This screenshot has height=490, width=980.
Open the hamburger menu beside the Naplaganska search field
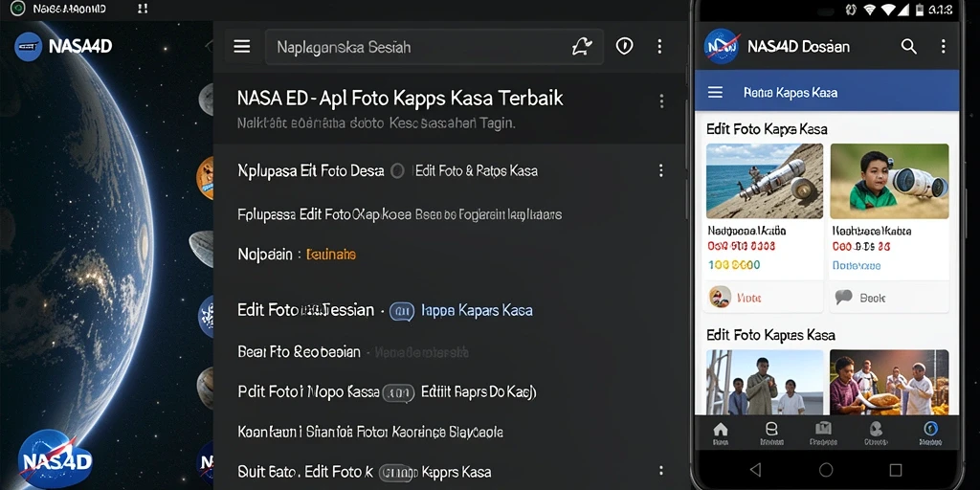click(242, 47)
